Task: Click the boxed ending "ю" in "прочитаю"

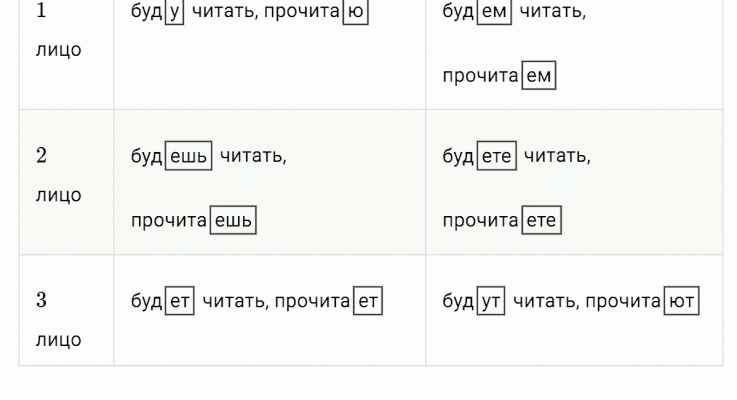Action: [356, 12]
